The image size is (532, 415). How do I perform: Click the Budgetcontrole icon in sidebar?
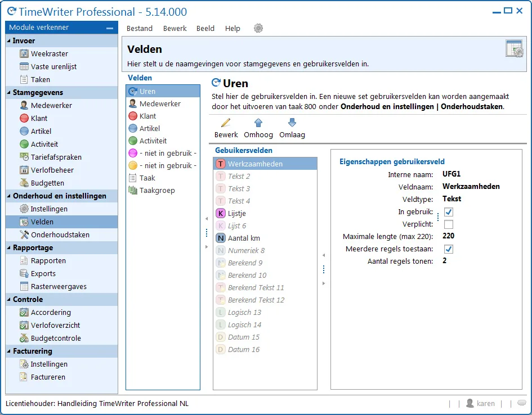point(24,338)
